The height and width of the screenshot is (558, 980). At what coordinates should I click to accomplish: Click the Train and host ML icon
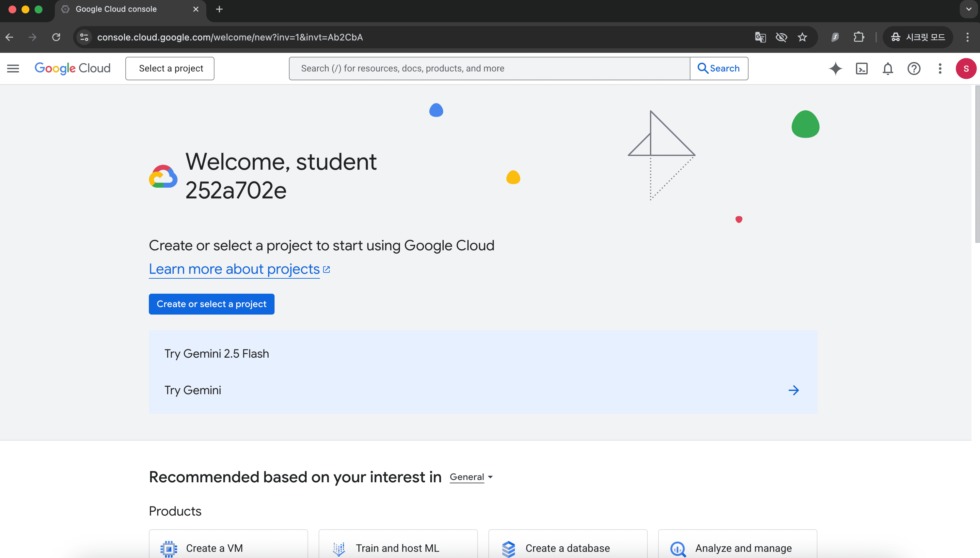pyautogui.click(x=339, y=549)
